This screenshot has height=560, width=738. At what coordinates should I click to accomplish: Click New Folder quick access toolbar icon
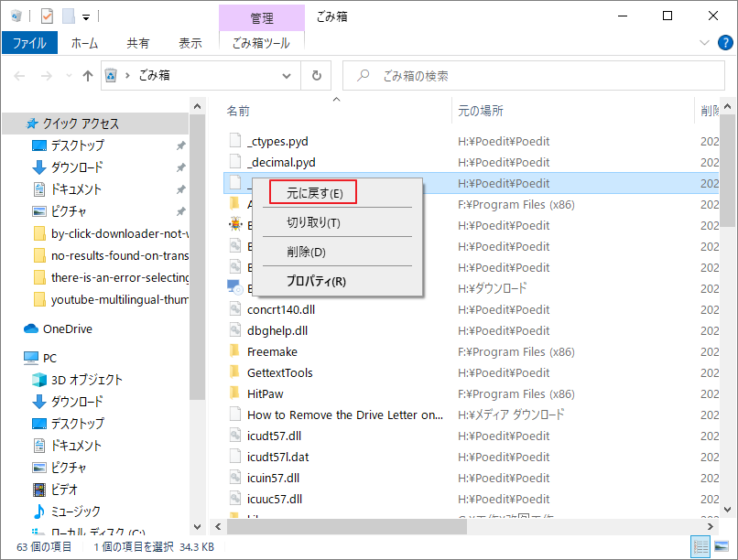pos(69,16)
